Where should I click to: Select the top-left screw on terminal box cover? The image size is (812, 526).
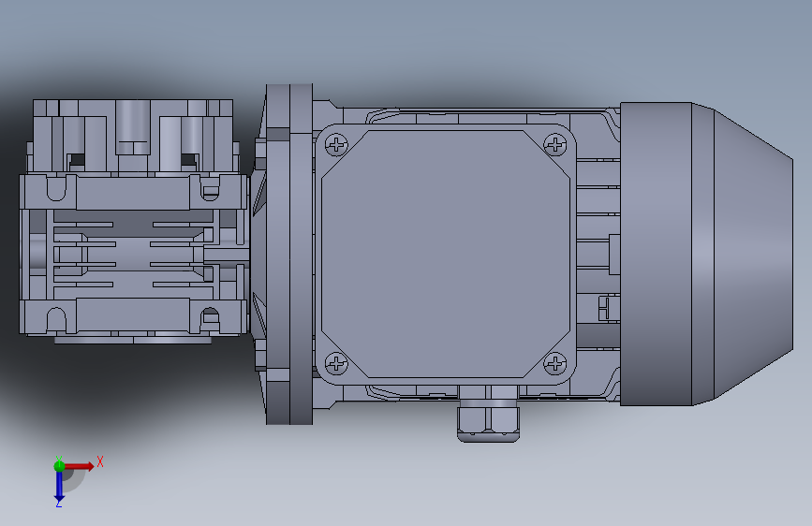336,144
